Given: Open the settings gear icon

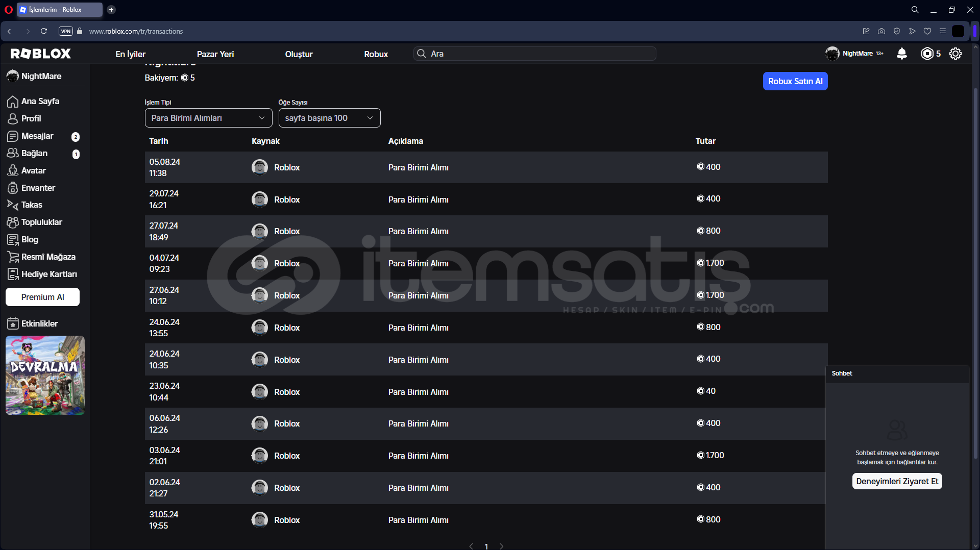Looking at the screenshot, I should click(x=955, y=54).
